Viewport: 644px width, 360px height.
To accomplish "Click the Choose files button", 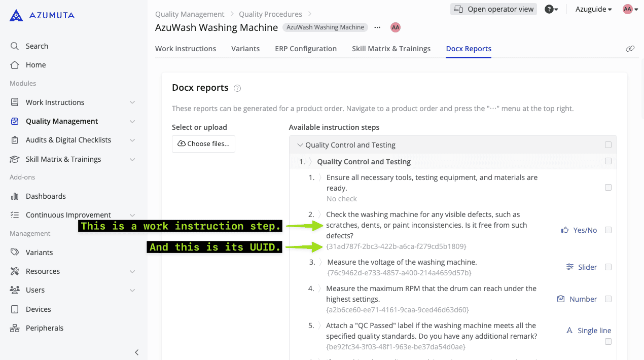I will pyautogui.click(x=203, y=143).
